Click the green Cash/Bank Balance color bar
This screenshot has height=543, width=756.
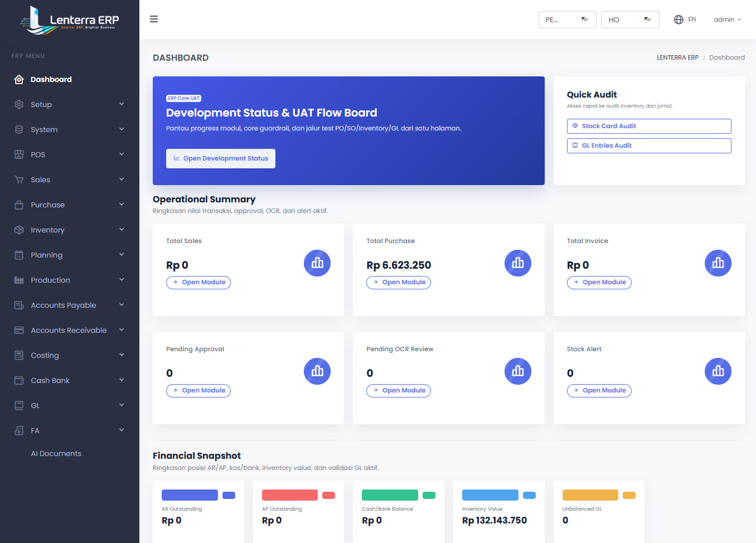click(x=390, y=495)
